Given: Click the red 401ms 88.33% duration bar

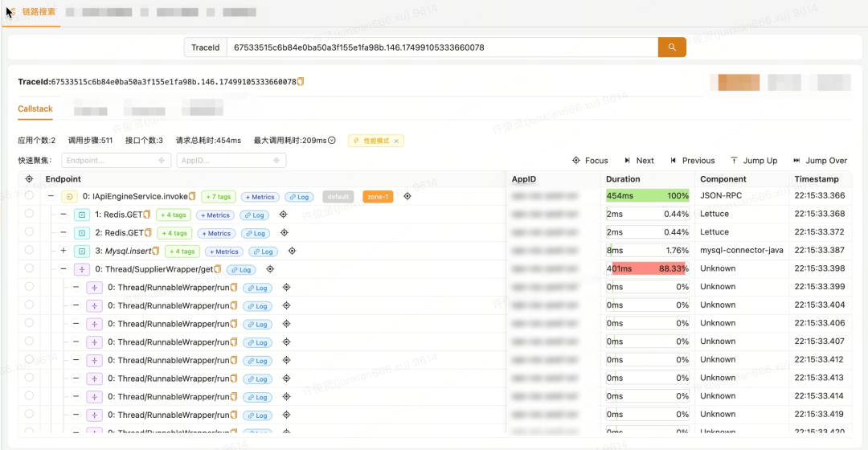Looking at the screenshot, I should tap(648, 268).
